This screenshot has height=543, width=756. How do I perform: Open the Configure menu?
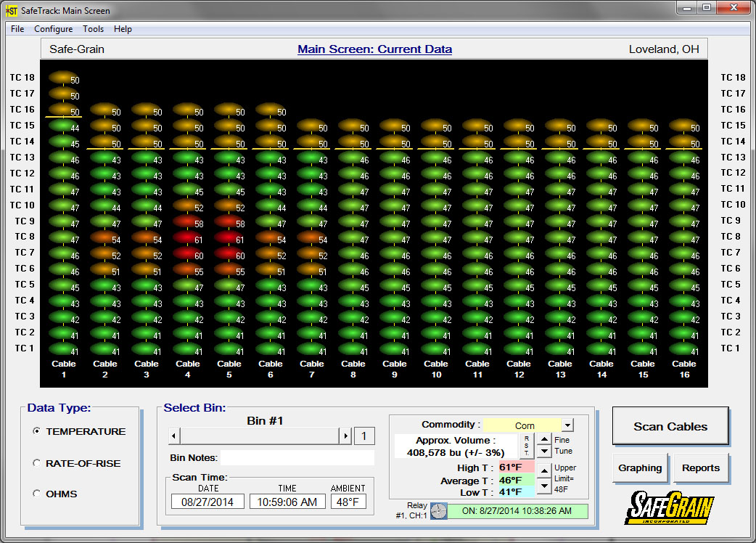53,29
